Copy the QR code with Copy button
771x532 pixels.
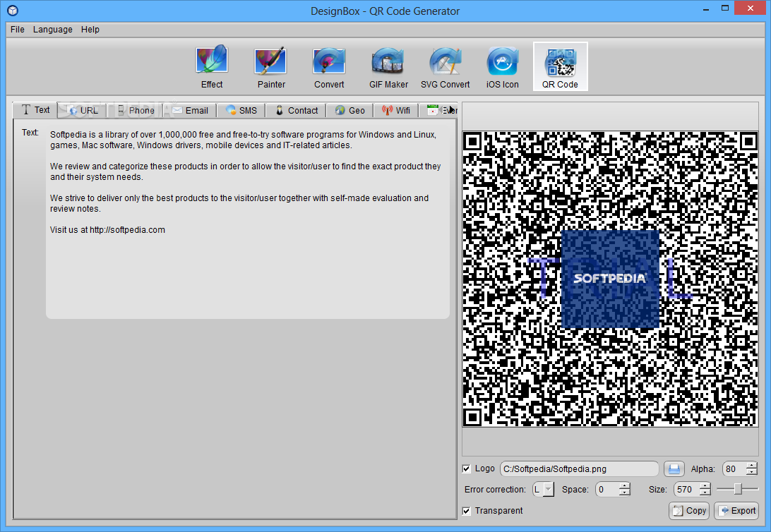[689, 511]
